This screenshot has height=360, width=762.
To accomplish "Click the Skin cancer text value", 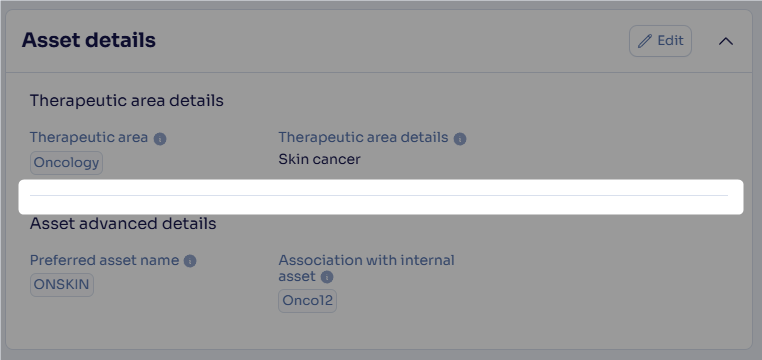I will click(x=319, y=159).
